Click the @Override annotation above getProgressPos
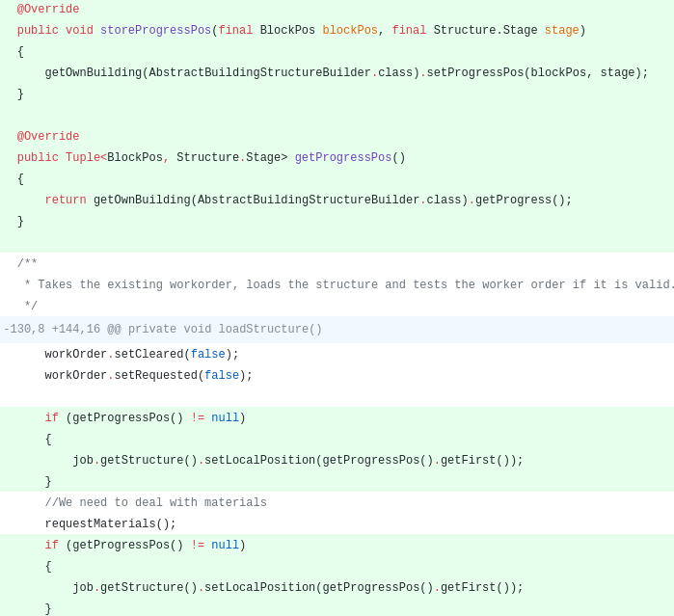674x616 pixels. pos(48,137)
